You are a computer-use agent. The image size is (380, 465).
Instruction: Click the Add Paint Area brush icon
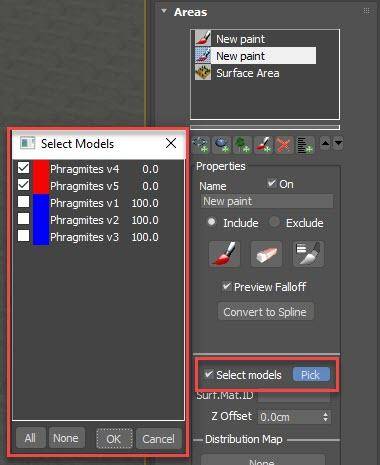tap(263, 145)
